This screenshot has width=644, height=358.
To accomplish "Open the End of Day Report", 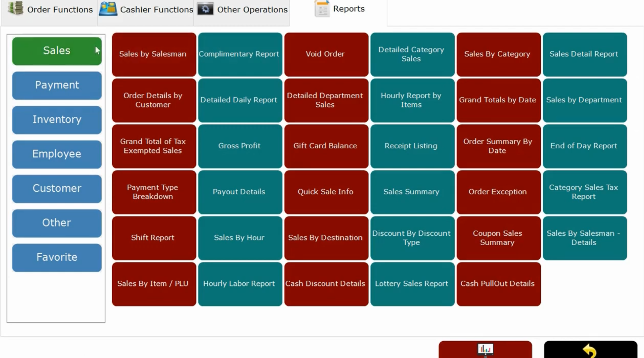I will pos(584,146).
